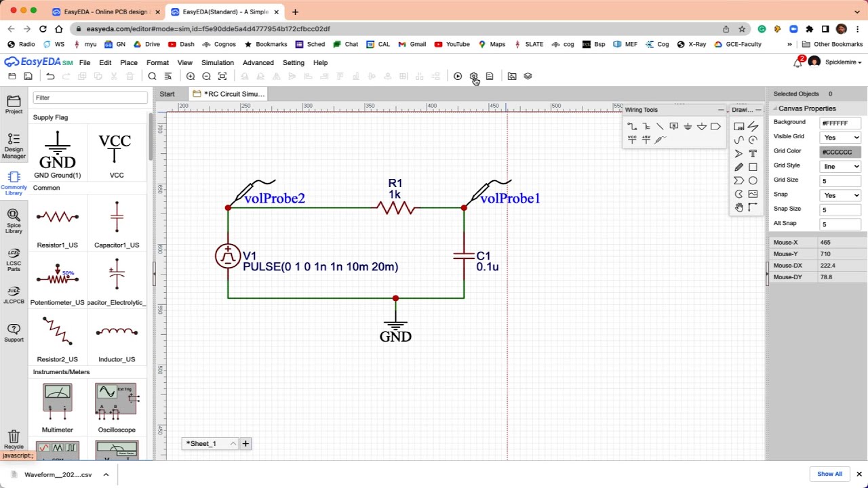Switch to the RC Circuit Simu... tab

tap(229, 94)
